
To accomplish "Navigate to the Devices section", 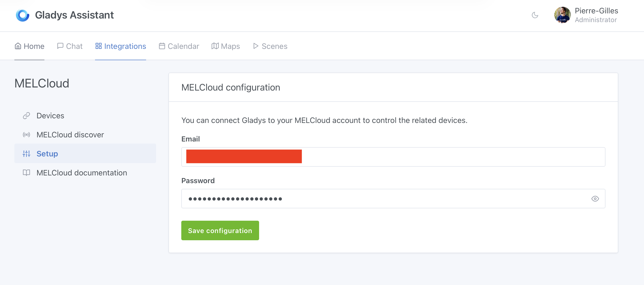I will click(x=50, y=115).
